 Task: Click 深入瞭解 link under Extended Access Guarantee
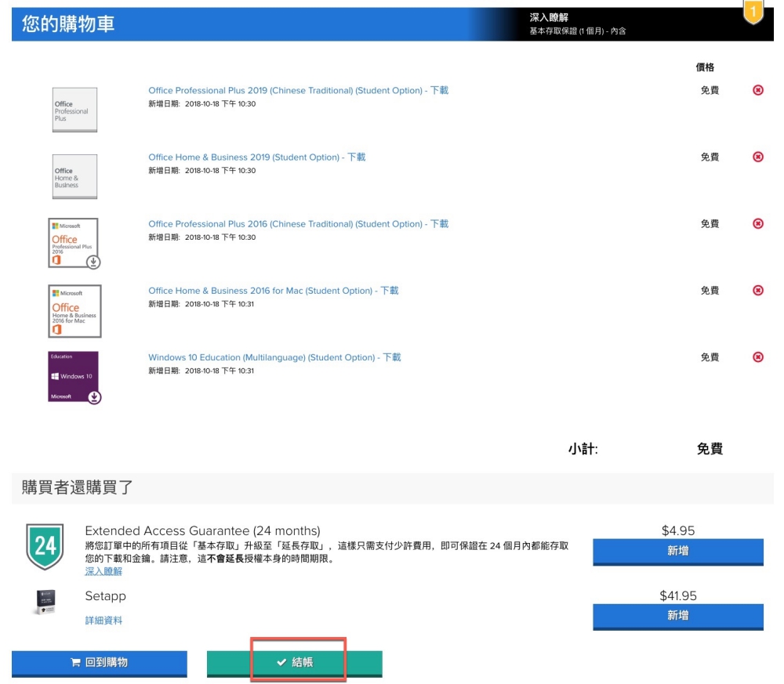pyautogui.click(x=103, y=572)
